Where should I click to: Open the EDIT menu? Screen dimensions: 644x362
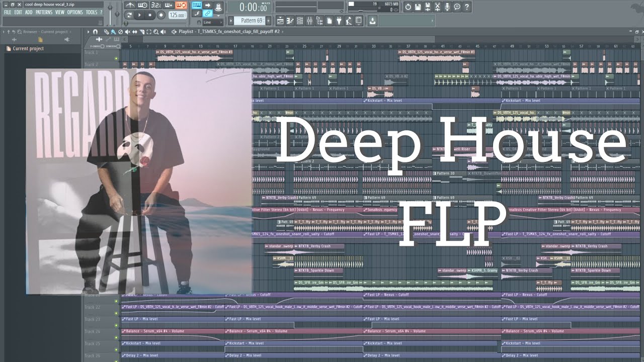coord(19,12)
